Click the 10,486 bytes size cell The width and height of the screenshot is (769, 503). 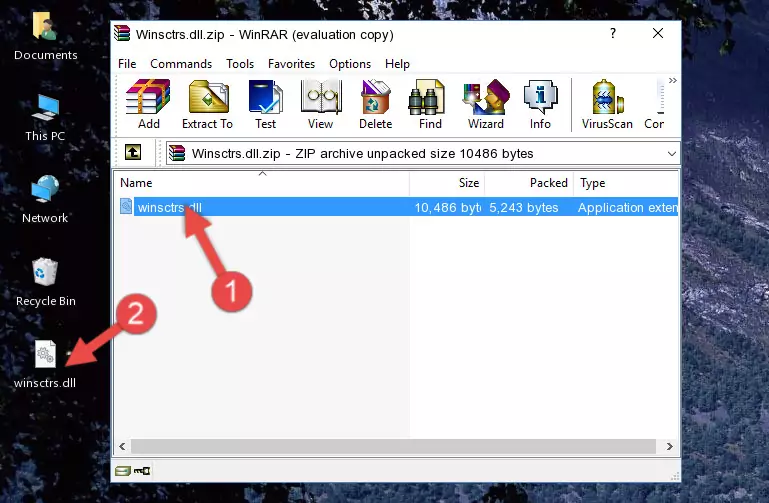pos(447,207)
